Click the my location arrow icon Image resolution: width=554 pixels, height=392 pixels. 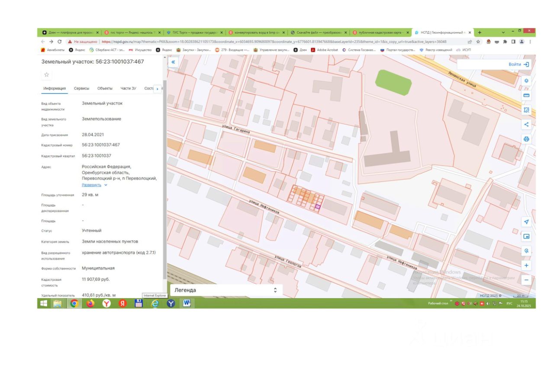click(x=526, y=222)
